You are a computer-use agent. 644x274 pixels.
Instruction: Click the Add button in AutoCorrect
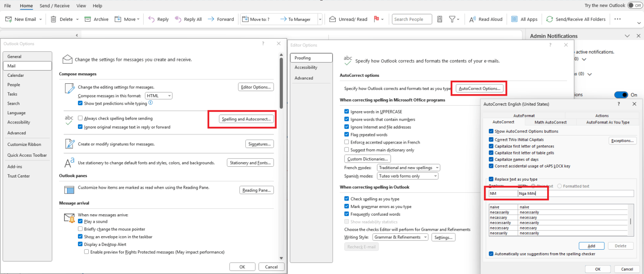(591, 246)
